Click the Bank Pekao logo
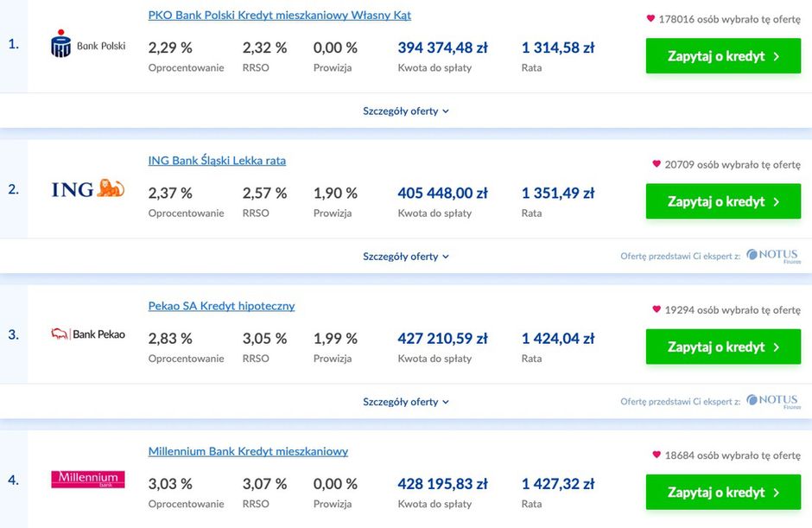The image size is (812, 528). coord(88,334)
